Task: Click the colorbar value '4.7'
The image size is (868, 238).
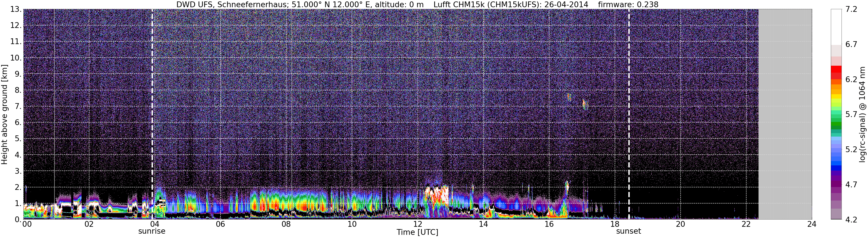Action: coord(851,185)
